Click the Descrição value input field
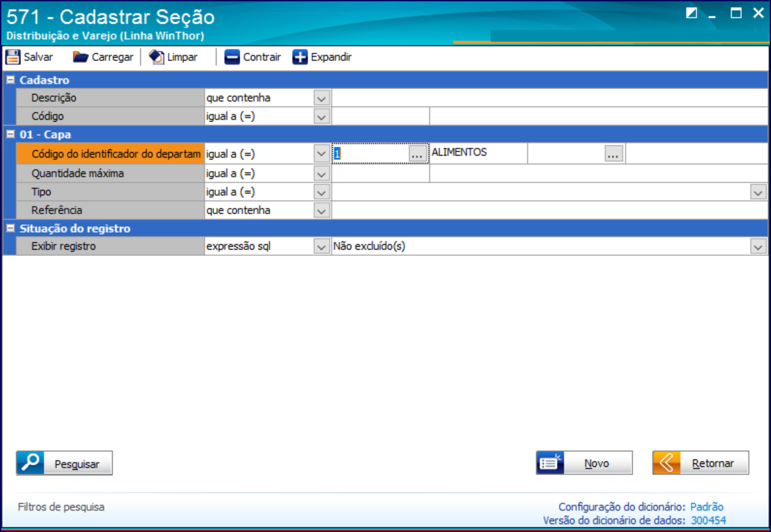Screen dimensions: 771x532 coord(550,98)
